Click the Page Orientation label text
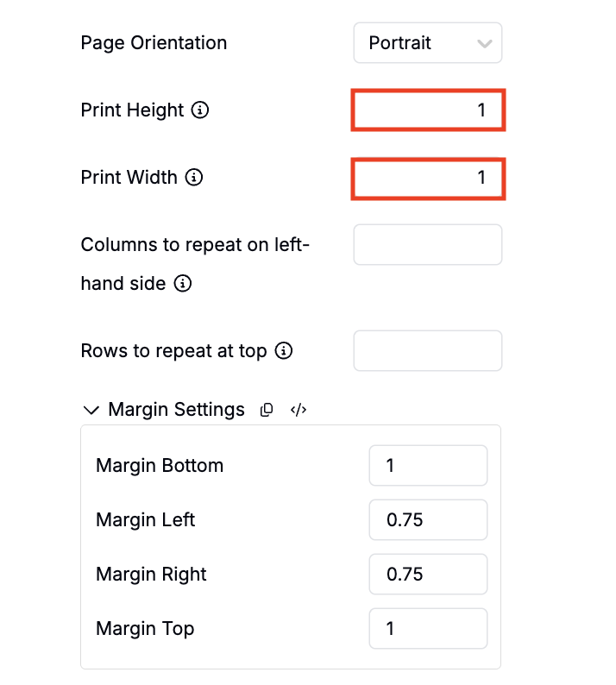Viewport: 616px width, 685px height. pyautogui.click(x=154, y=43)
